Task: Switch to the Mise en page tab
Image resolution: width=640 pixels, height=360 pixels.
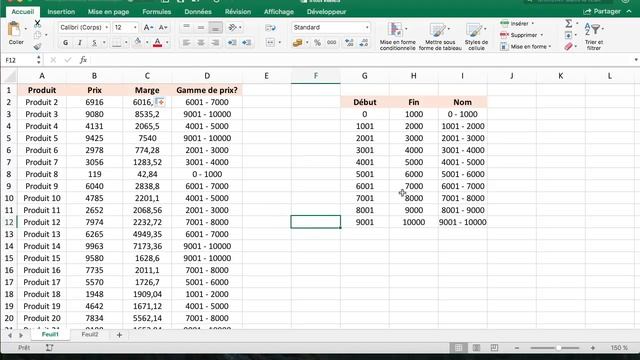Action: tap(109, 12)
